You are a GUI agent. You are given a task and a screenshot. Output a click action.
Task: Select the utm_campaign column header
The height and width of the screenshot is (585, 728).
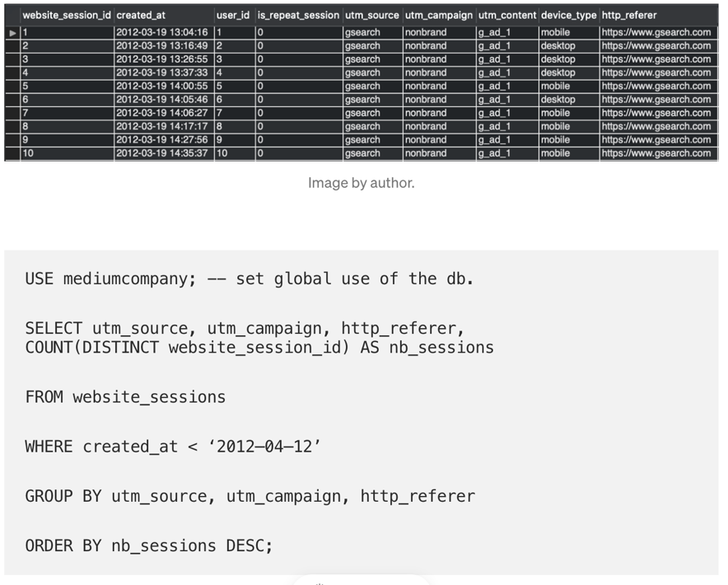point(438,15)
